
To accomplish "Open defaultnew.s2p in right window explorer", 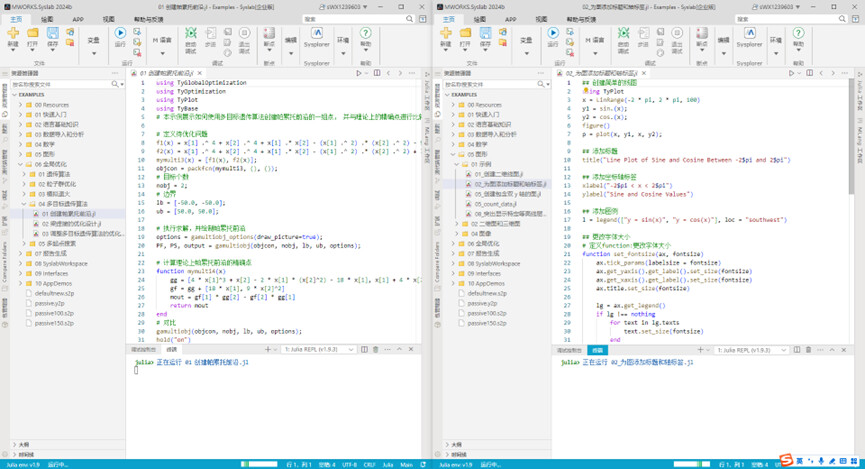I will [x=487, y=294].
